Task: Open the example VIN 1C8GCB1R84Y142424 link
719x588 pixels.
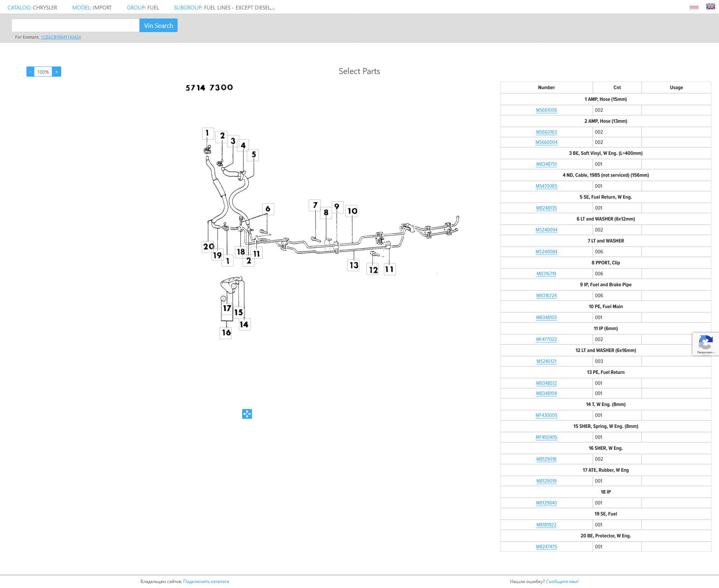Action: [x=61, y=37]
